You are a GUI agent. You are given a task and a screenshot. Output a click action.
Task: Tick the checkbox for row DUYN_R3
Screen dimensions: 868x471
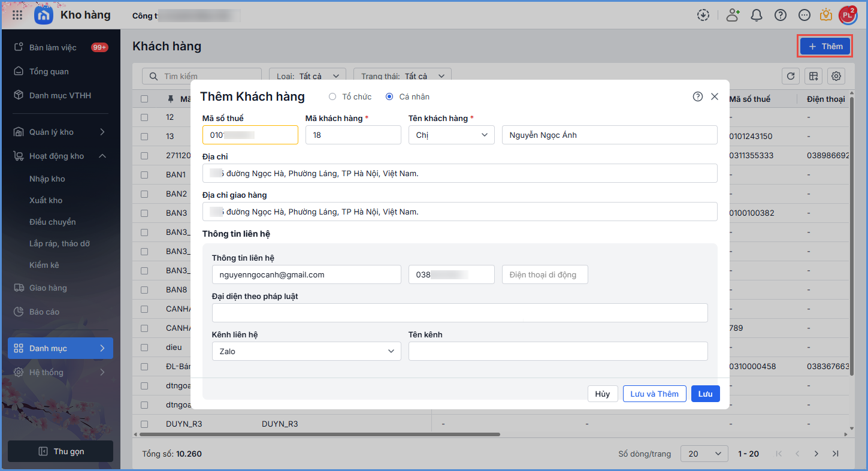coord(144,424)
